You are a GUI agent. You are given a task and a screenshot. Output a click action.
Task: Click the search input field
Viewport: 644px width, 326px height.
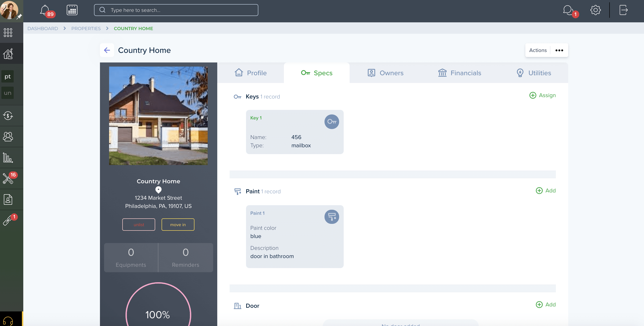176,10
